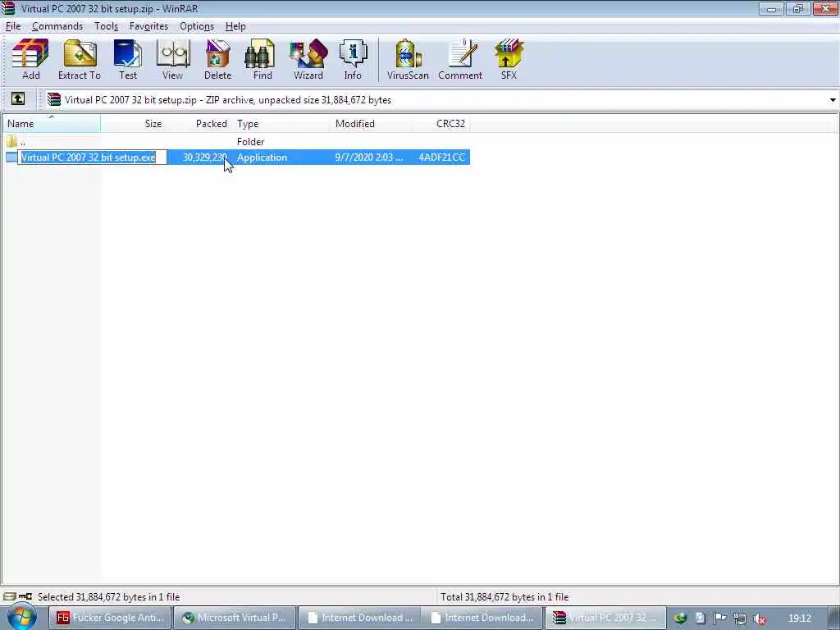The height and width of the screenshot is (630, 840).
Task: Click the View toolbar icon
Action: 172,59
